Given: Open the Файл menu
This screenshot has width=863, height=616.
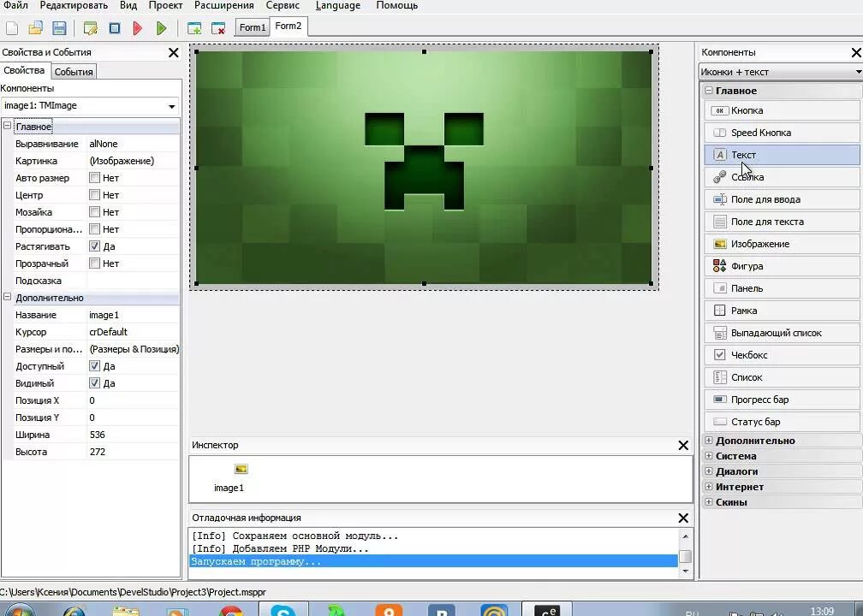Looking at the screenshot, I should pos(15,5).
